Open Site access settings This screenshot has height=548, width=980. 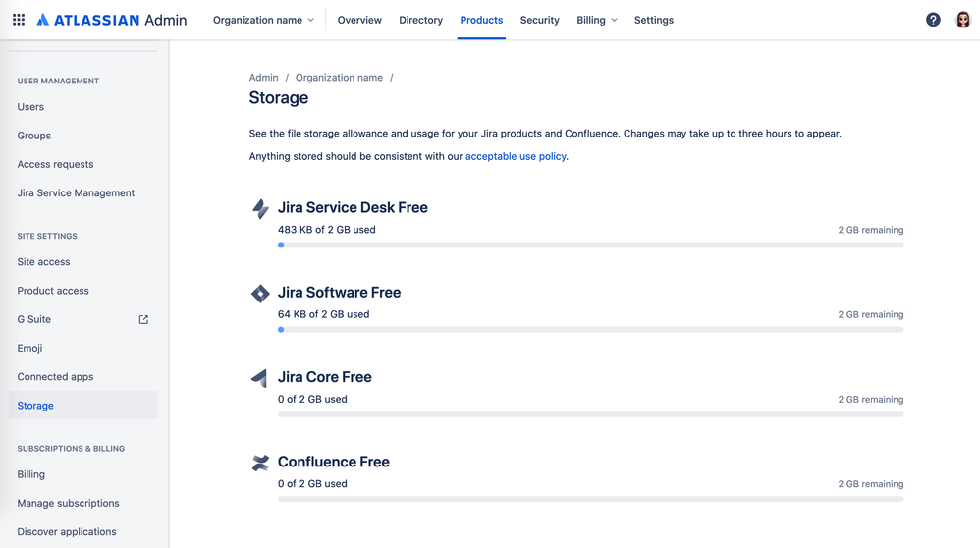(x=83, y=262)
